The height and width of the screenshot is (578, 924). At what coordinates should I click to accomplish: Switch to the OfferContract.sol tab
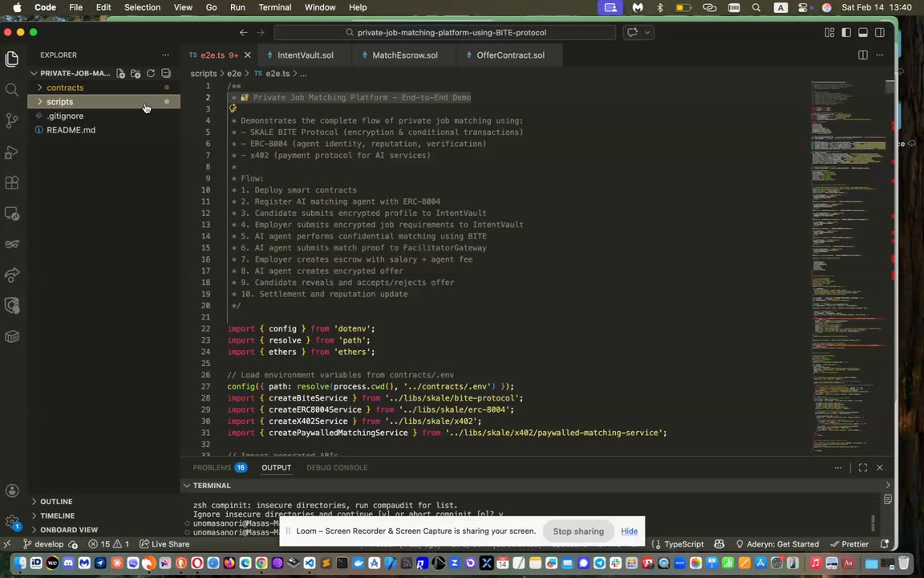510,55
